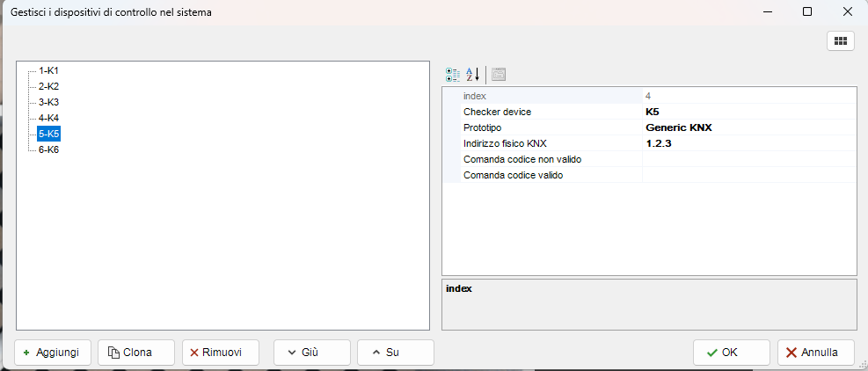Select device 2-K2 in the list

pos(48,86)
